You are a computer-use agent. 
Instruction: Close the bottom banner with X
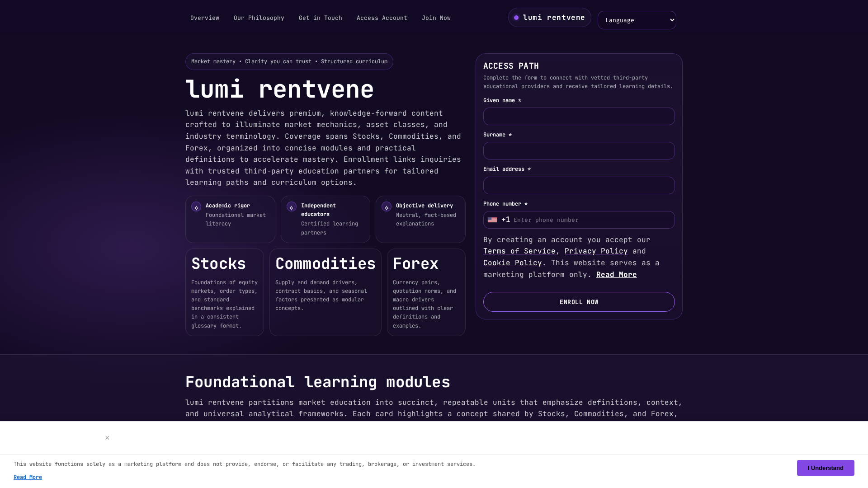(107, 438)
